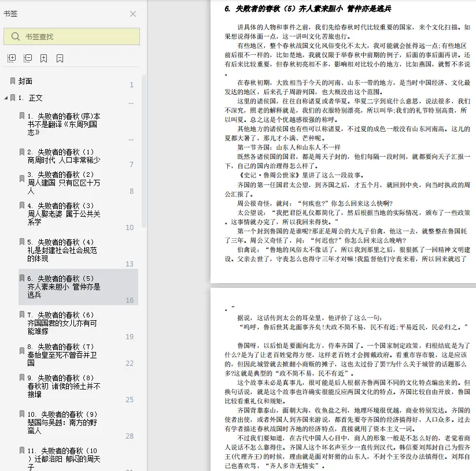Click flag icon beside 失败者的春秋（4）
This screenshot has width=476, height=471.
coord(22,242)
